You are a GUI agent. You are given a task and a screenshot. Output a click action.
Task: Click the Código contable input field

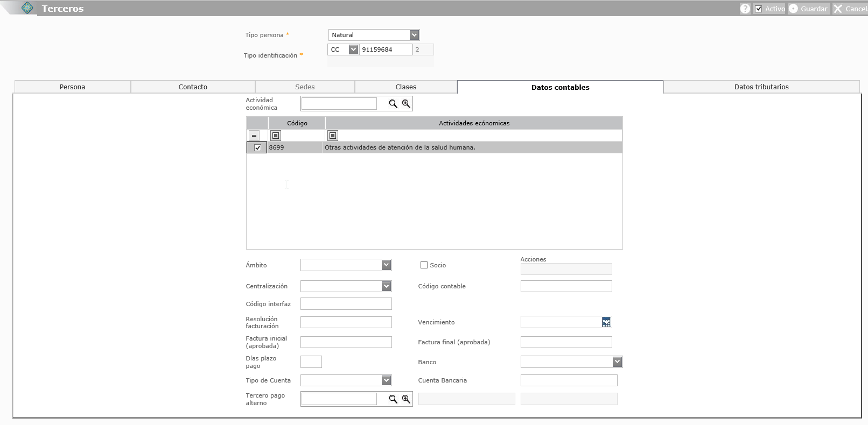coord(566,286)
